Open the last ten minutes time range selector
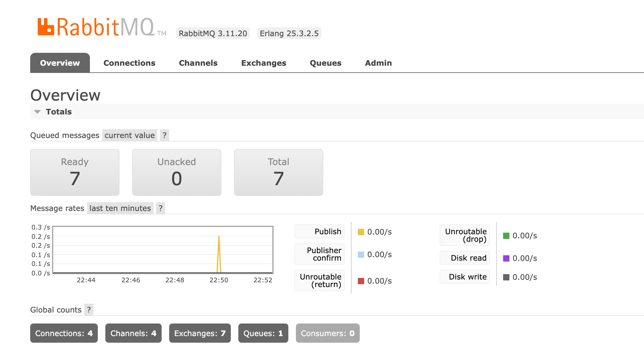Viewport: 644px width, 354px height. (x=120, y=208)
